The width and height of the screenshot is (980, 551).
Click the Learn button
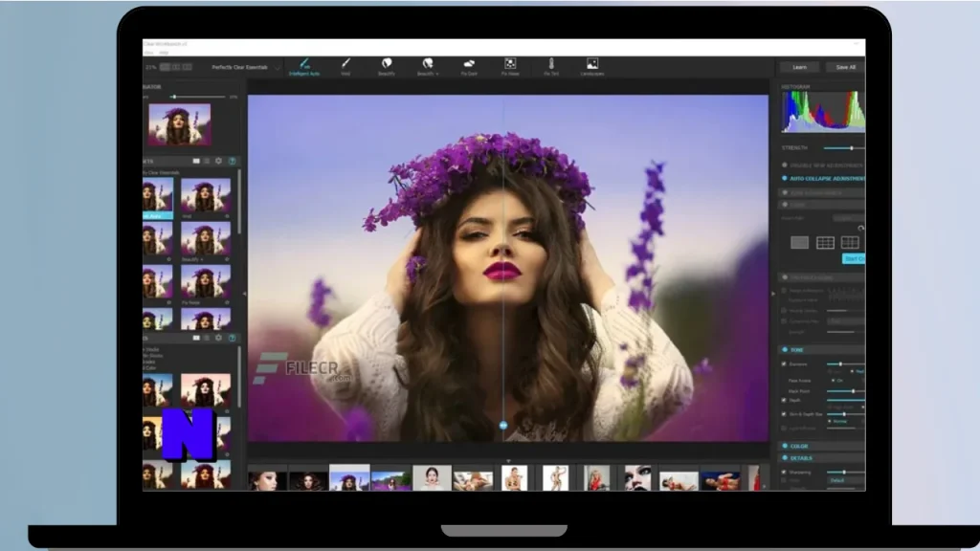tap(800, 67)
